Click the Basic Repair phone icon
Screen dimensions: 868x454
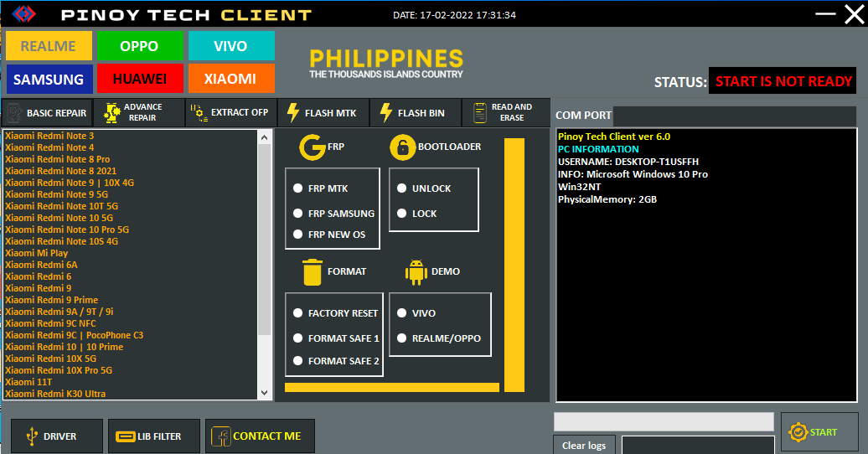coord(15,113)
